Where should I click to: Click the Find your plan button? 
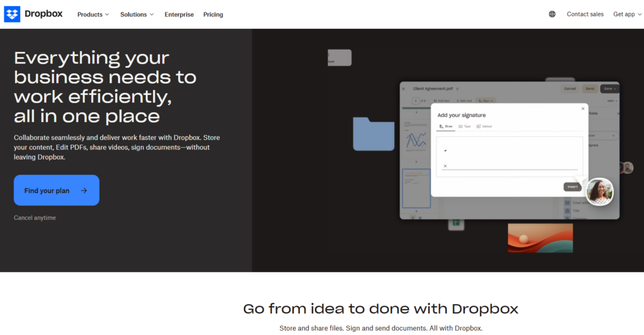(x=57, y=190)
